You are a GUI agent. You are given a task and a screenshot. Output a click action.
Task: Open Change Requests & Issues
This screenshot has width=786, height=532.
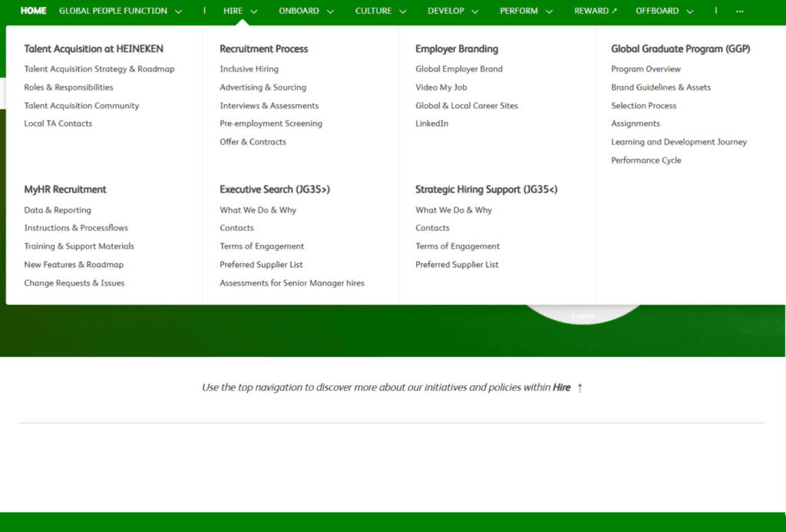(74, 283)
